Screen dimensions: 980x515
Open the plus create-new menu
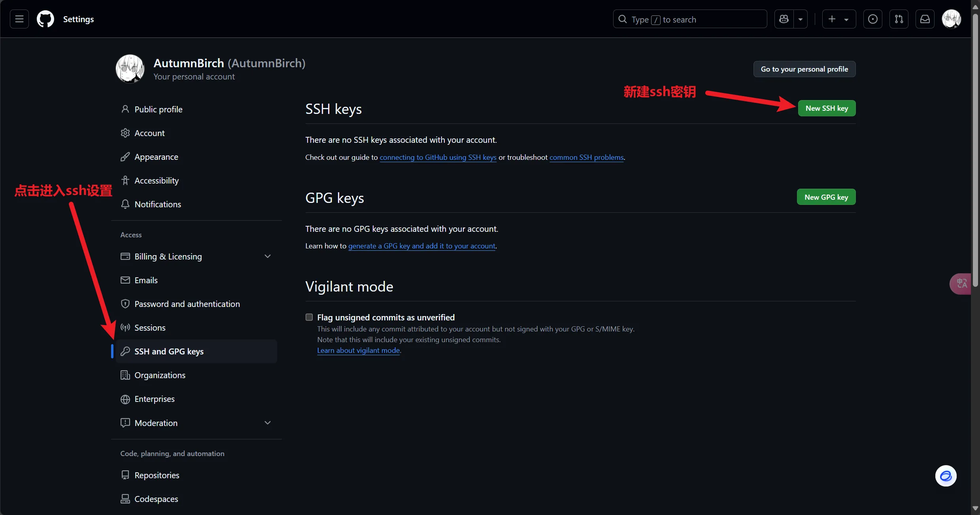(839, 19)
